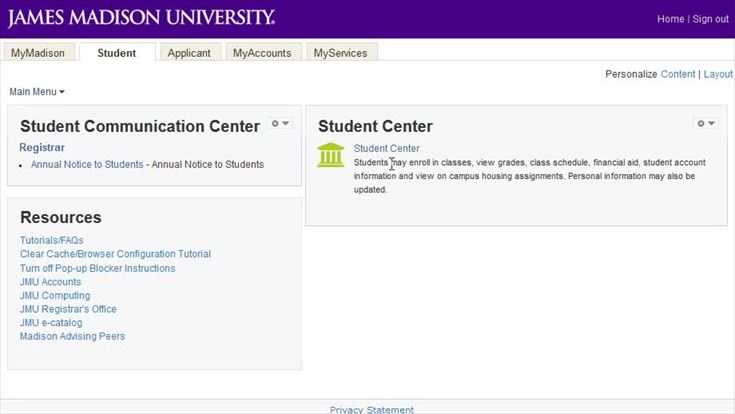The height and width of the screenshot is (414, 735).
Task: Open Personalize Content link
Action: click(678, 74)
